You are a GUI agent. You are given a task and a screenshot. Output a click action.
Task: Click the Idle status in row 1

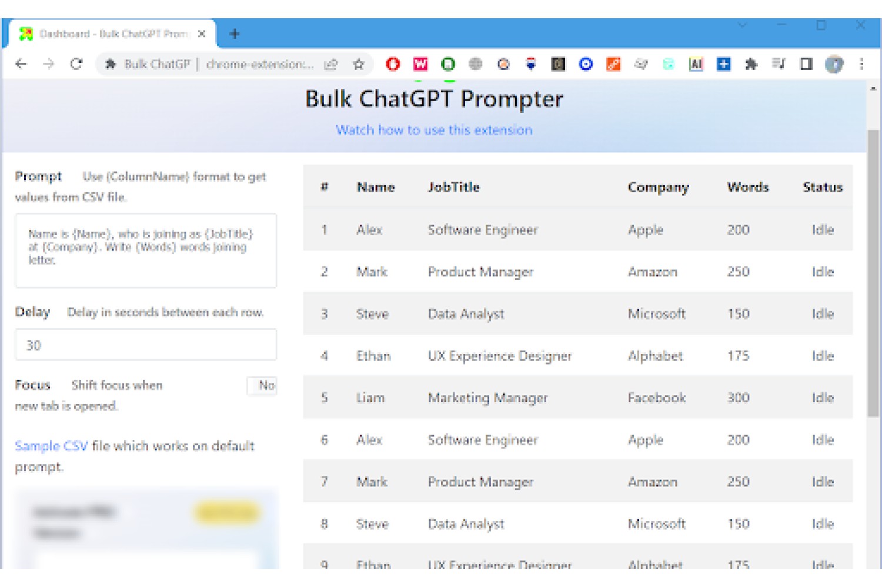coord(823,230)
